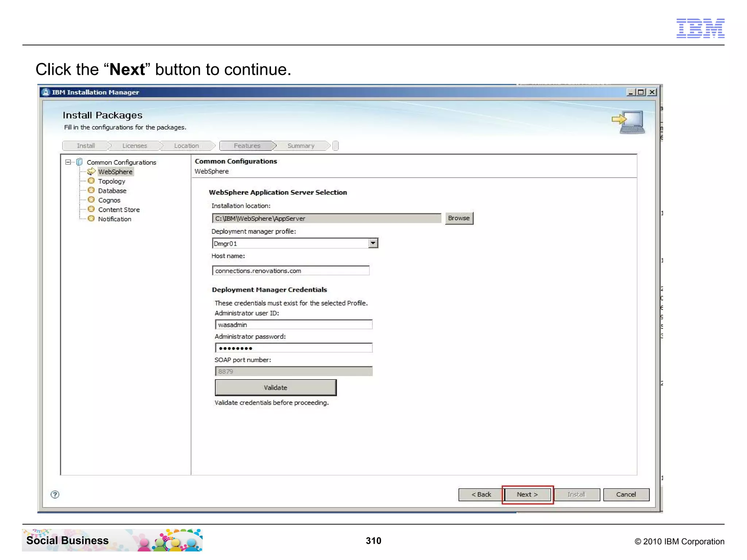This screenshot has height=560, width=747.
Task: Click the disabled Install button
Action: 577,494
